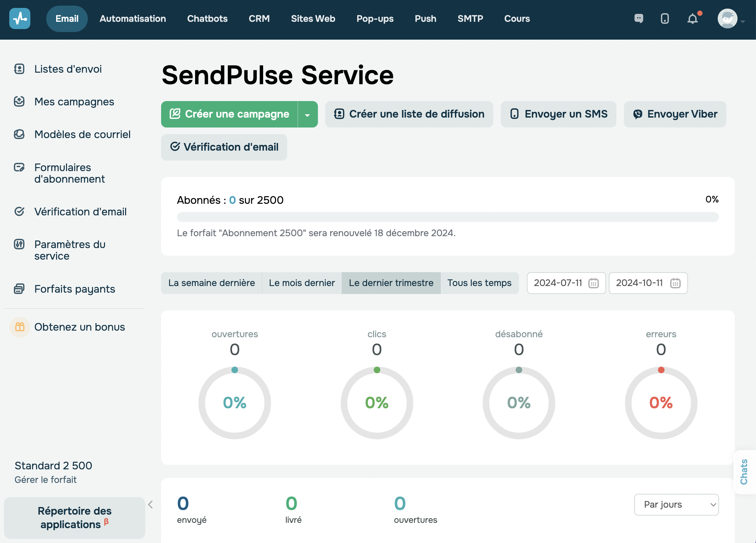756x543 pixels.
Task: Click the subscribers progress bar
Action: pos(448,217)
